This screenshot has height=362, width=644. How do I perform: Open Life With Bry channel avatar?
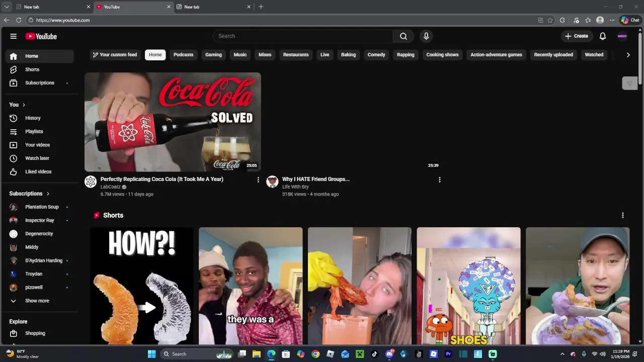[x=272, y=182]
